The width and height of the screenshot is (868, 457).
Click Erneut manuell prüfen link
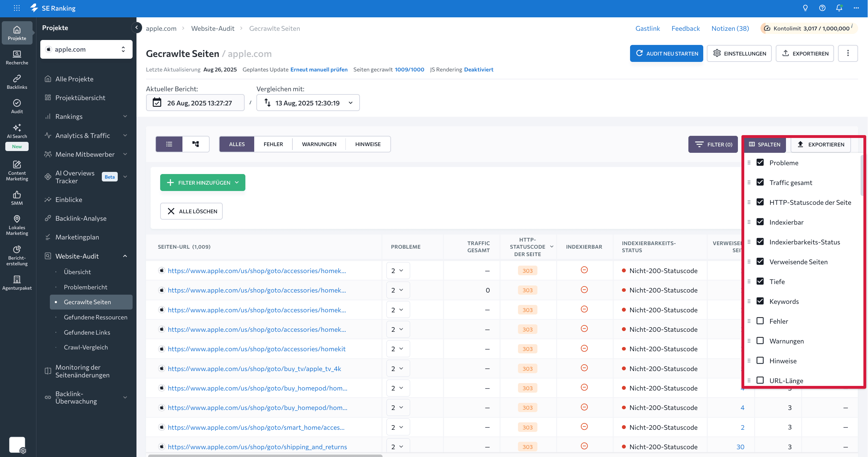[x=319, y=69]
